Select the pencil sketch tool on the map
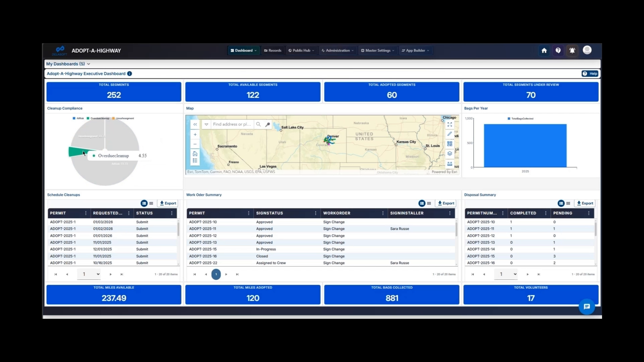This screenshot has width=644, height=362. pyautogui.click(x=450, y=133)
